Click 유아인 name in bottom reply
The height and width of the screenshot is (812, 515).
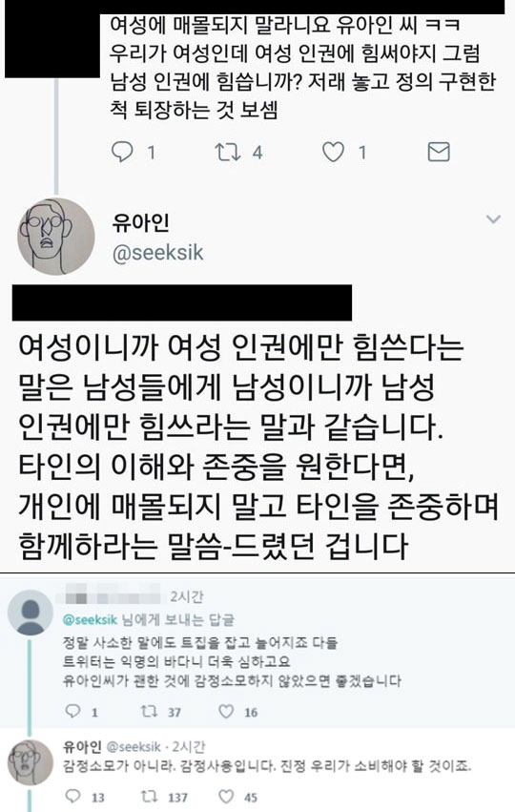click(82, 746)
